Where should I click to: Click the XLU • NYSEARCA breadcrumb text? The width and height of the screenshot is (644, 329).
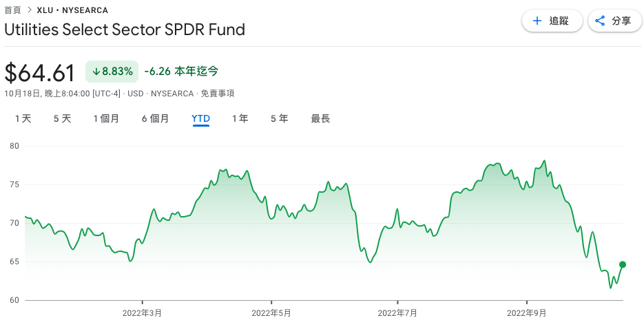click(72, 10)
